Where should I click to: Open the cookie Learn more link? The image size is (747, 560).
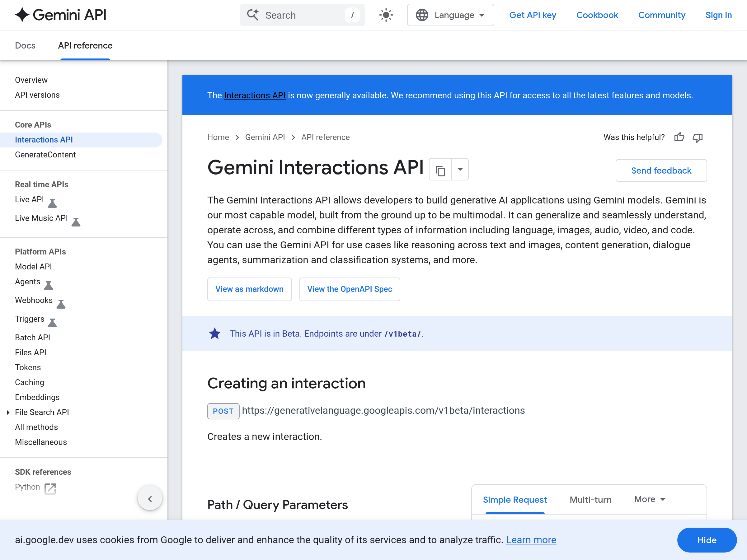(x=531, y=540)
